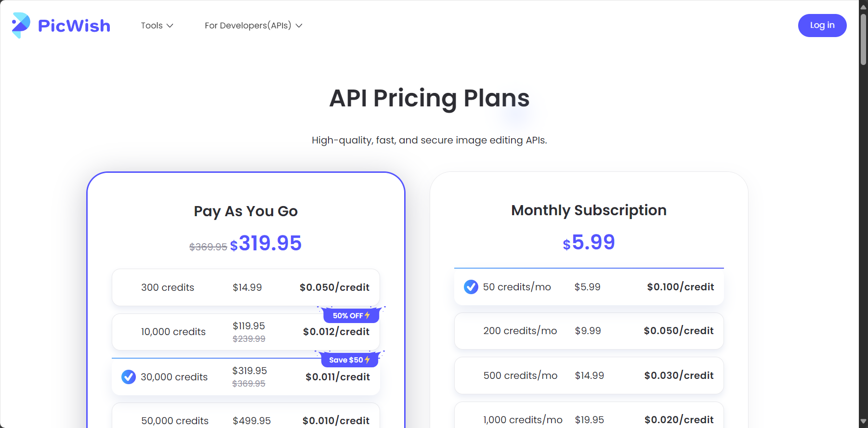The height and width of the screenshot is (428, 868).
Task: Select the Pay As You Go card heading
Action: 246,211
